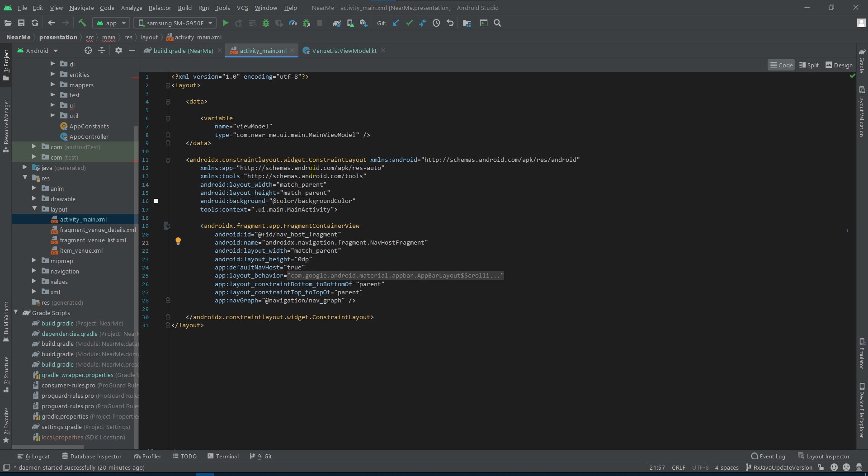Collapse the Gradle Scripts tree node
The height and width of the screenshot is (476, 868).
point(16,313)
